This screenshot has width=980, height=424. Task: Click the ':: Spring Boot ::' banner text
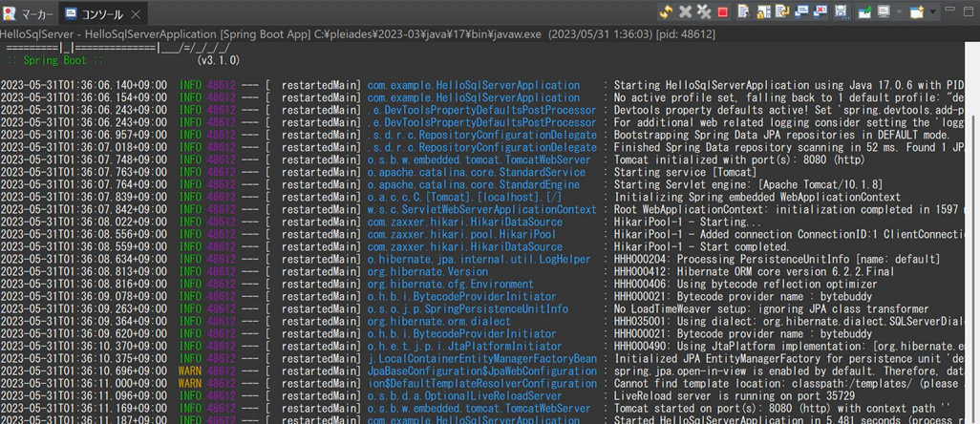click(55, 60)
